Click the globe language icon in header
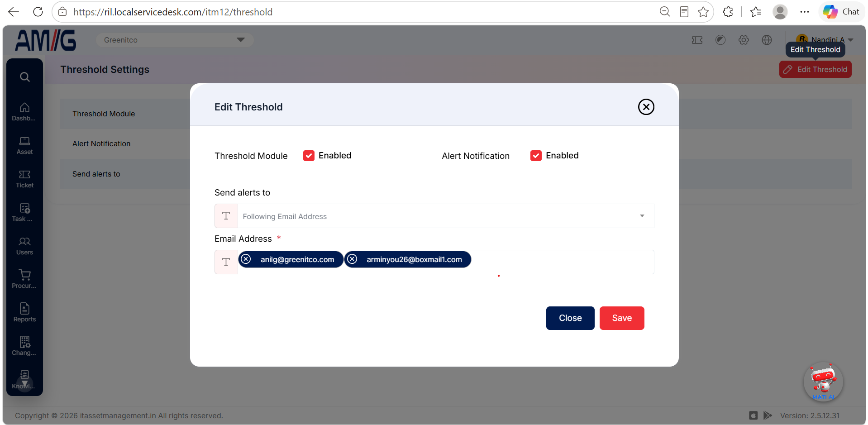Viewport: 868px width, 425px height. pyautogui.click(x=767, y=40)
